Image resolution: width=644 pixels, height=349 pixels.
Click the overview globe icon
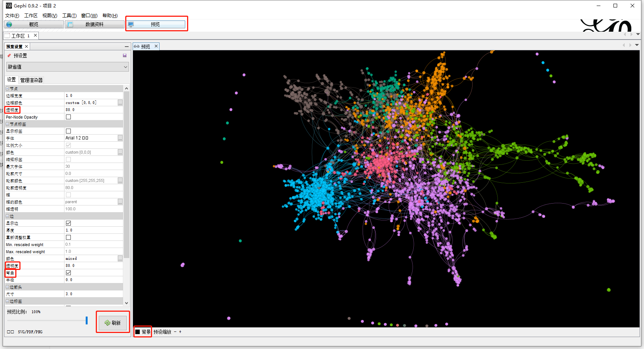(9, 24)
